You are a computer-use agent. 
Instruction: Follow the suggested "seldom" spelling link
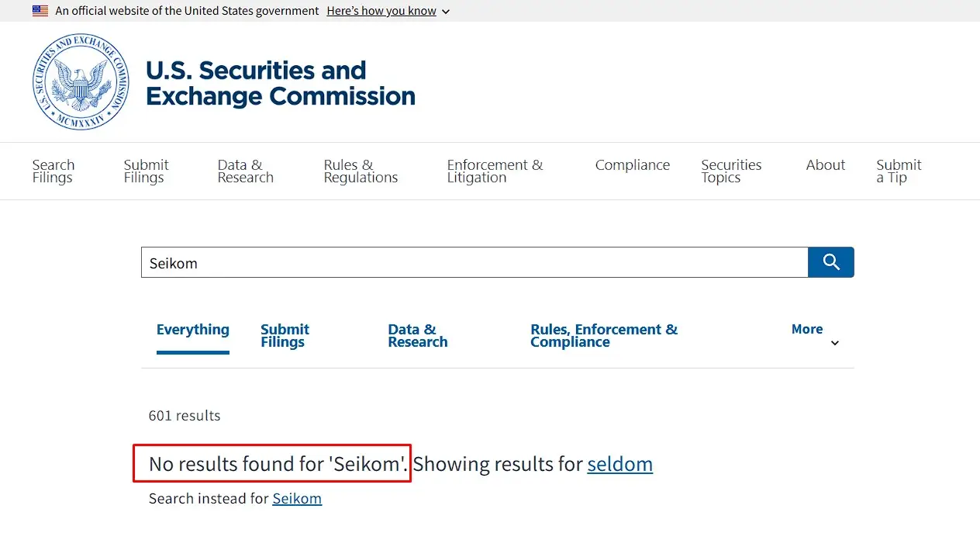pyautogui.click(x=619, y=464)
